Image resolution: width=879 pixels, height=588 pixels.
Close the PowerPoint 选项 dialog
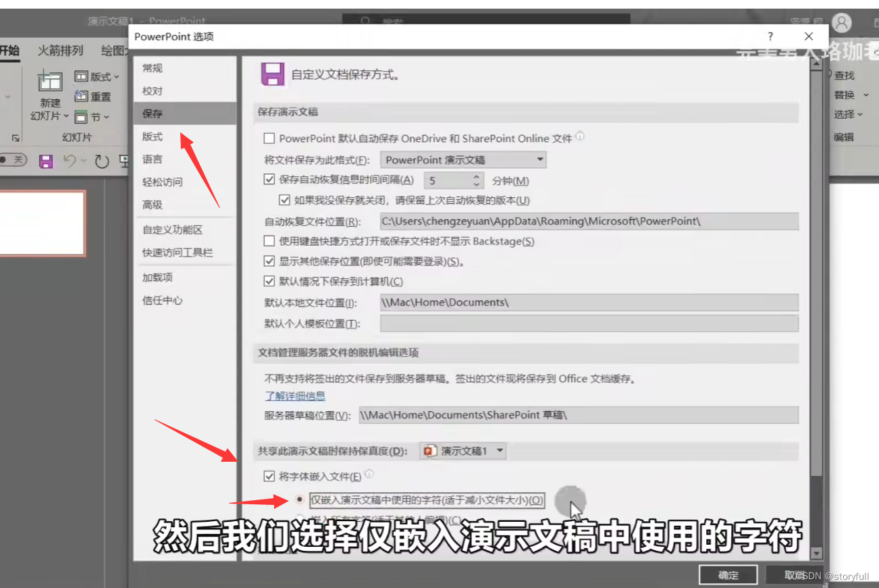click(809, 36)
